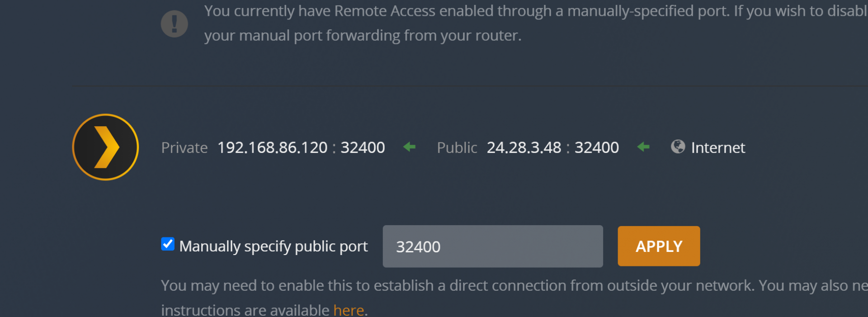Click the "instructions are available" text
868x317 pixels.
(x=245, y=310)
